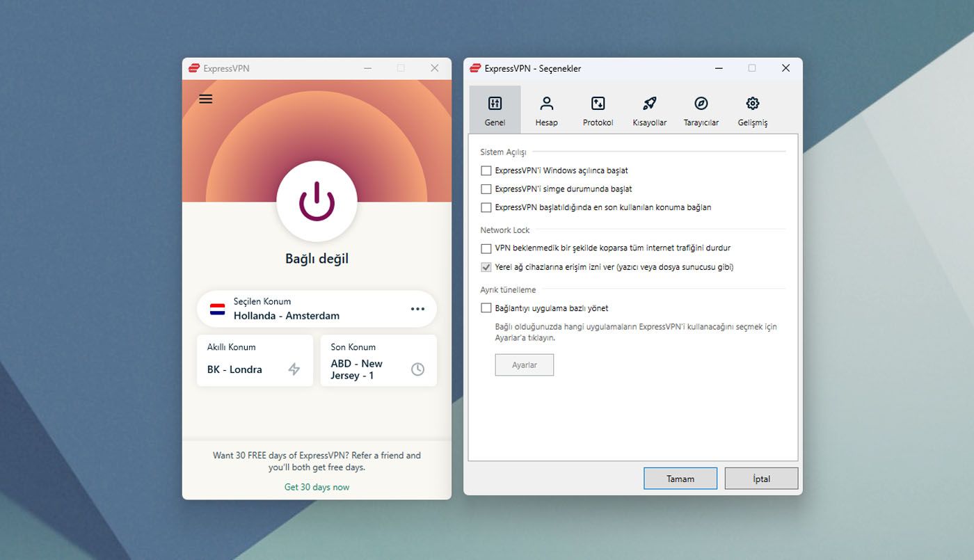Image resolution: width=974 pixels, height=560 pixels.
Task: Click the ExpressVPN logo in main window title bar
Action: [194, 68]
